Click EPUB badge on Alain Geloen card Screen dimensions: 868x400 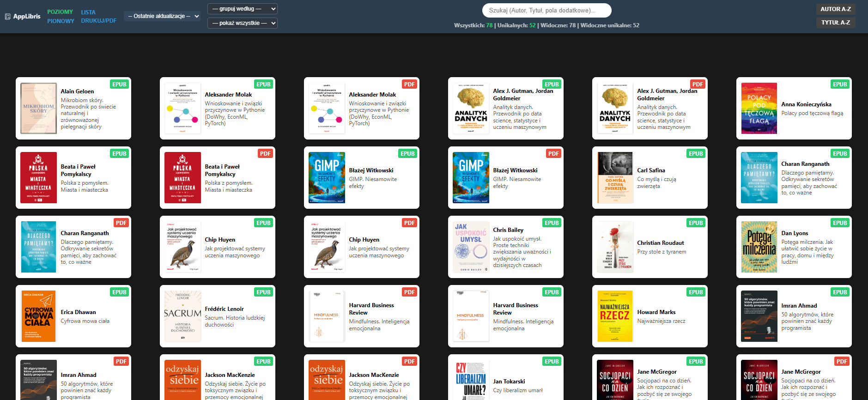pyautogui.click(x=120, y=85)
